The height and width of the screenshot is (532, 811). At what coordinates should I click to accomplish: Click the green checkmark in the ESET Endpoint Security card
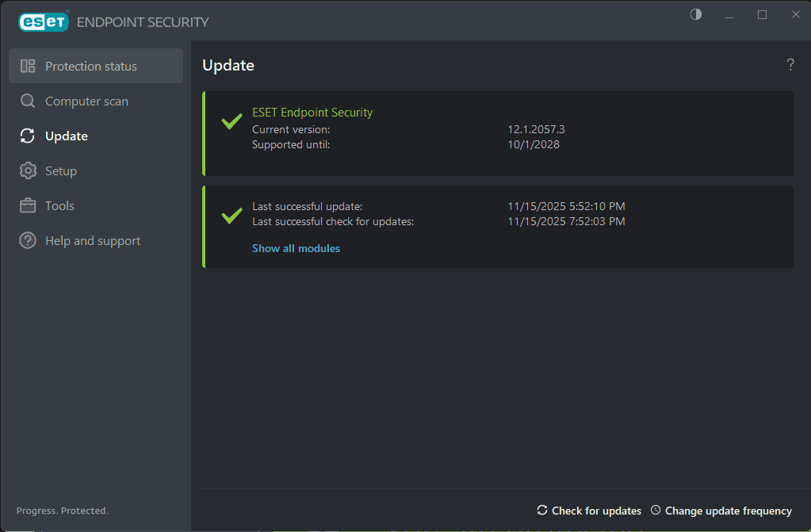tap(231, 121)
